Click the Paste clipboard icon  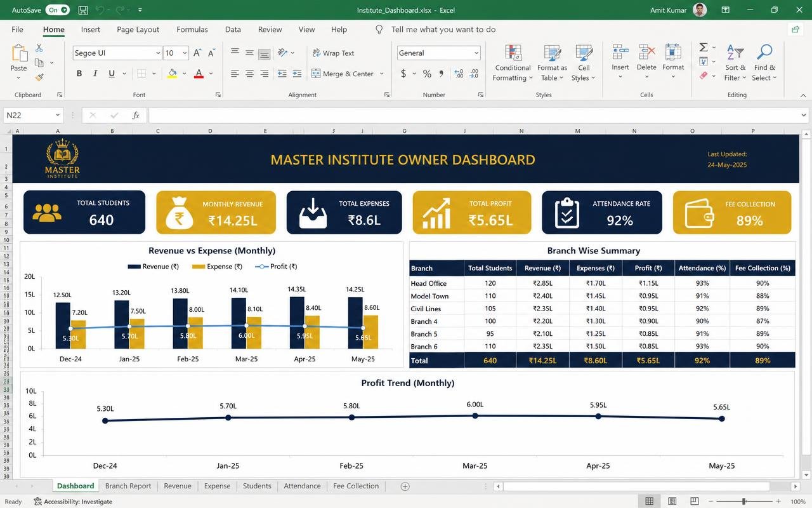pyautogui.click(x=19, y=53)
